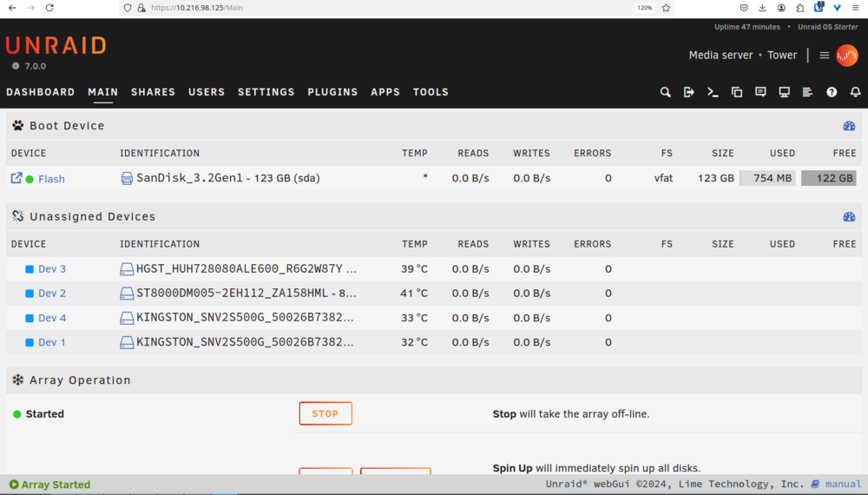The height and width of the screenshot is (495, 868).
Task: Click the help question mark icon
Action: [x=832, y=92]
